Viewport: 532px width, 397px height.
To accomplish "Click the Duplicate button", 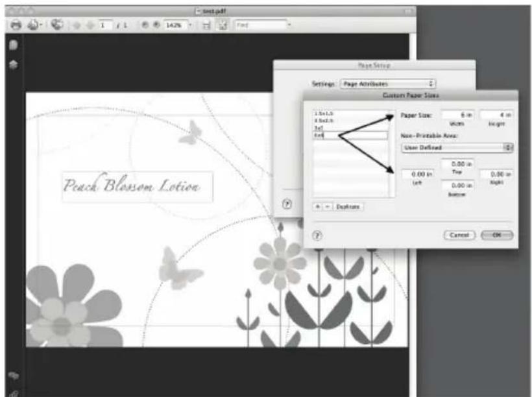I will coord(348,207).
